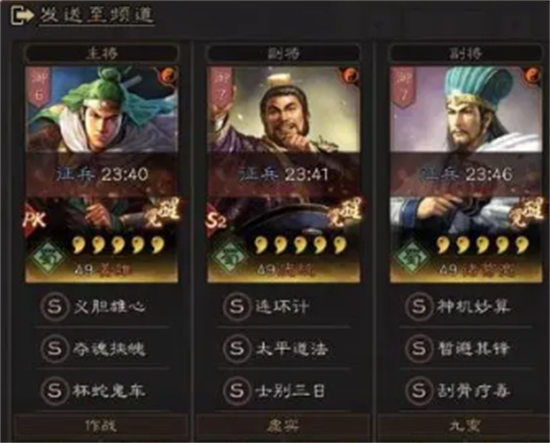Image resolution: width=550 pixels, height=443 pixels.
Task: Open the 发送至频道 link
Action: pos(96,16)
